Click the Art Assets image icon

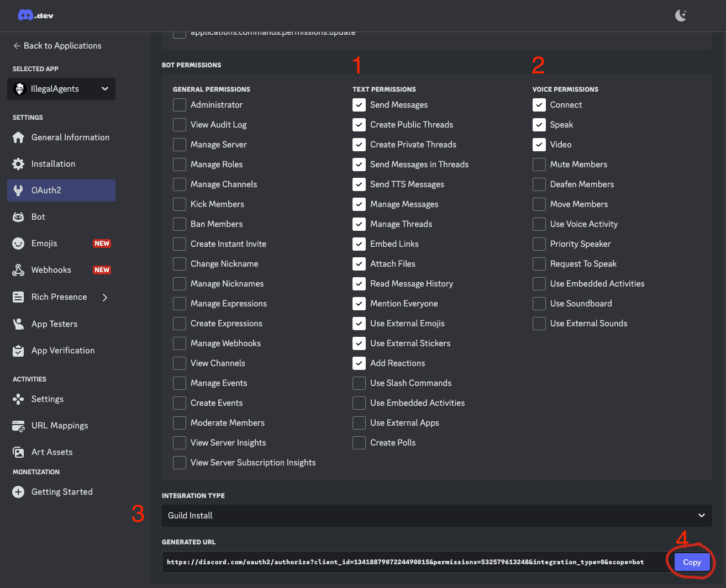point(18,452)
